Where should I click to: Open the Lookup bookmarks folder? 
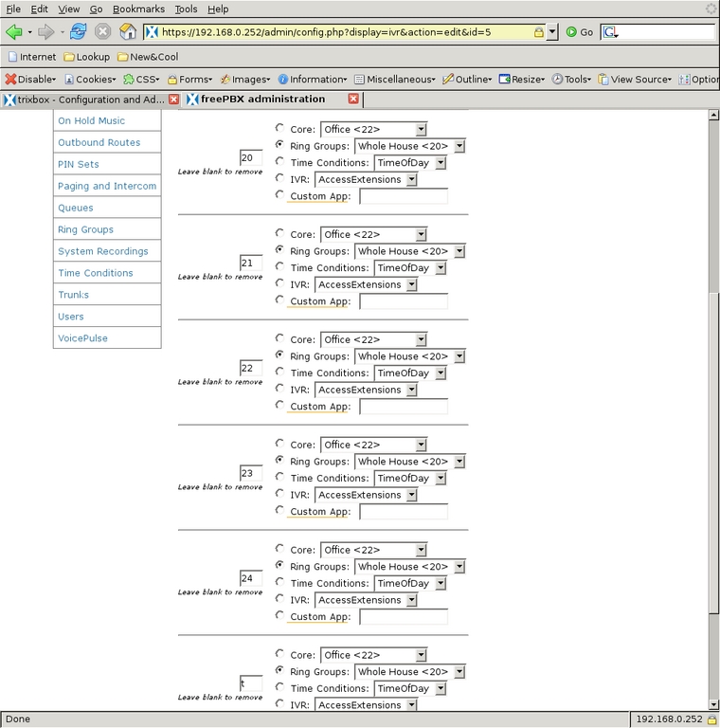point(86,57)
